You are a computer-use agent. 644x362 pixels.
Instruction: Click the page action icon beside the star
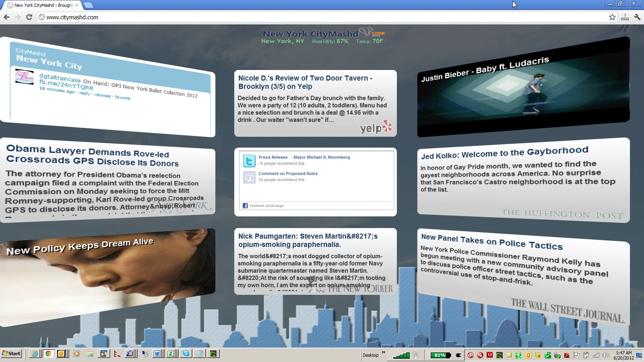pos(625,17)
